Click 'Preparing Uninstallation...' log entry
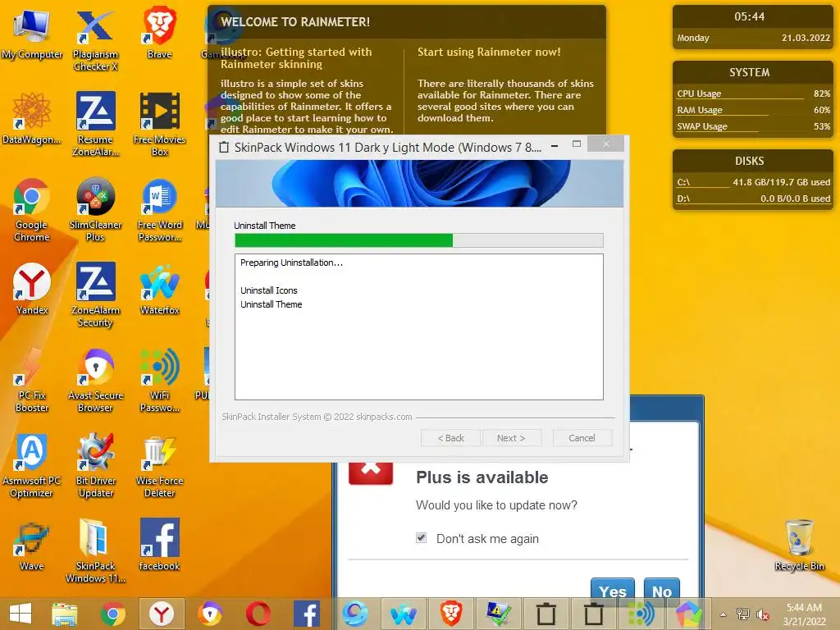840x630 pixels. click(x=291, y=262)
